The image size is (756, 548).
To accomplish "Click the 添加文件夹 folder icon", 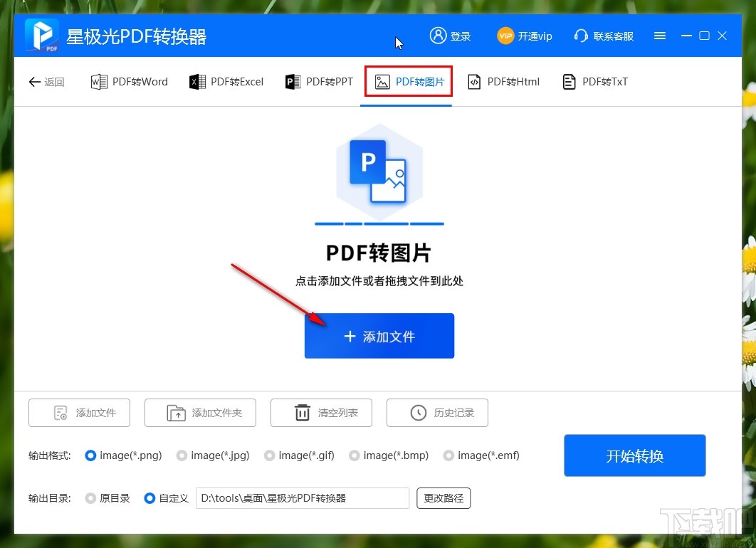I will 175,413.
